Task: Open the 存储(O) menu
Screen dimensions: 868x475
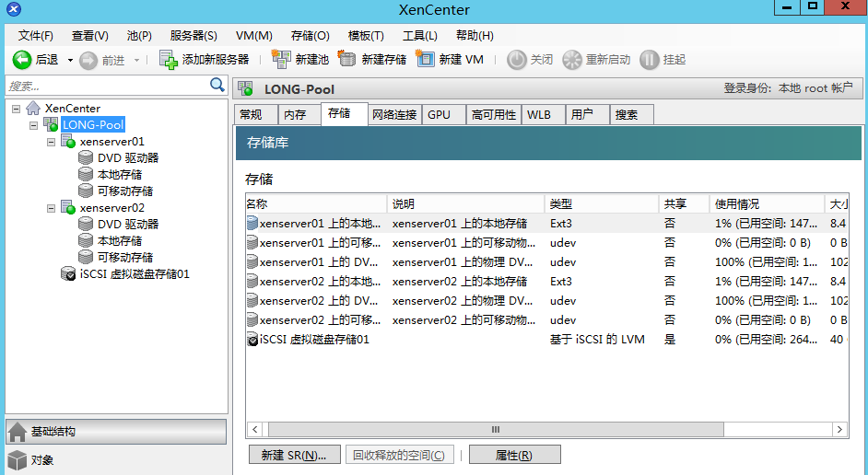Action: [x=310, y=35]
